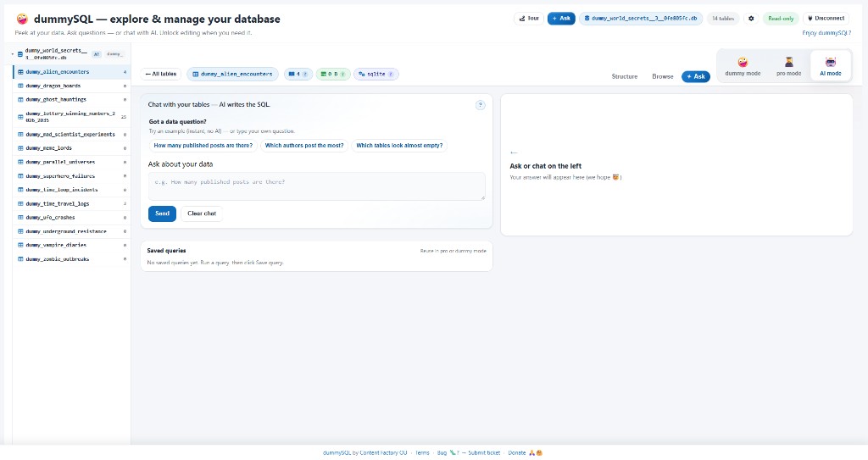Click the column count chip showing 4
The height and width of the screenshot is (460, 868).
[x=298, y=75]
